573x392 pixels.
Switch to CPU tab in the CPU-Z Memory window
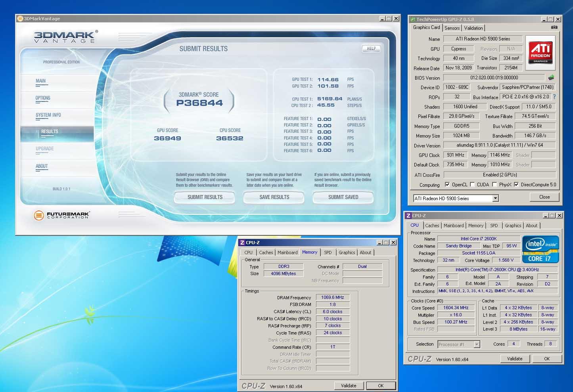coord(248,252)
